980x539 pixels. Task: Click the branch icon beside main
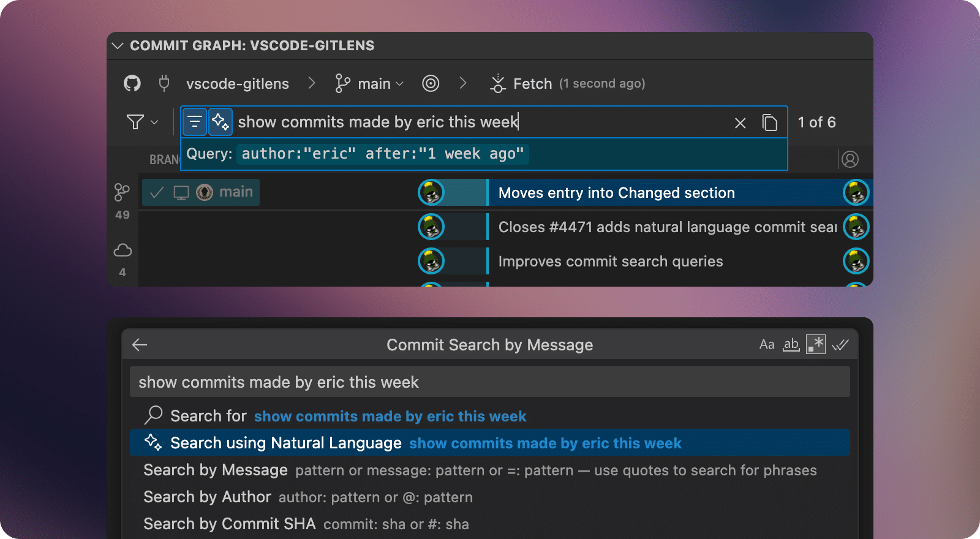[x=342, y=83]
